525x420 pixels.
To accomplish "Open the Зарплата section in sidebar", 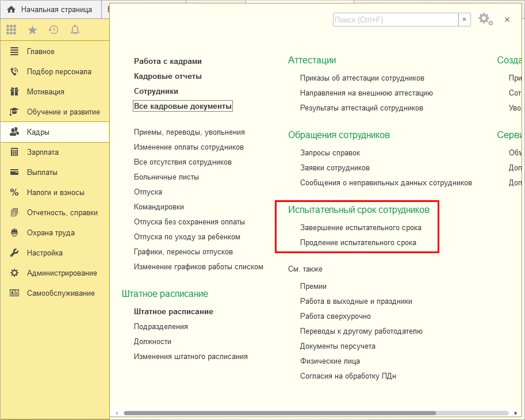I will 43,152.
